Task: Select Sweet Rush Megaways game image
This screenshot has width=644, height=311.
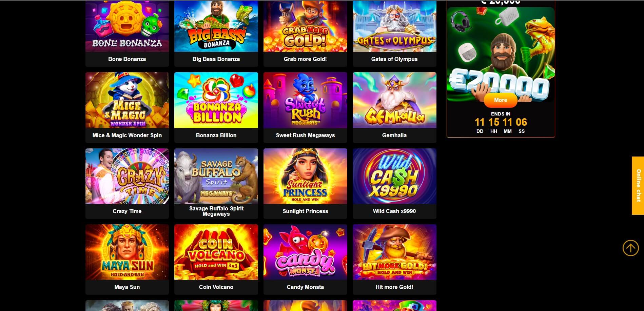Action: point(305,100)
